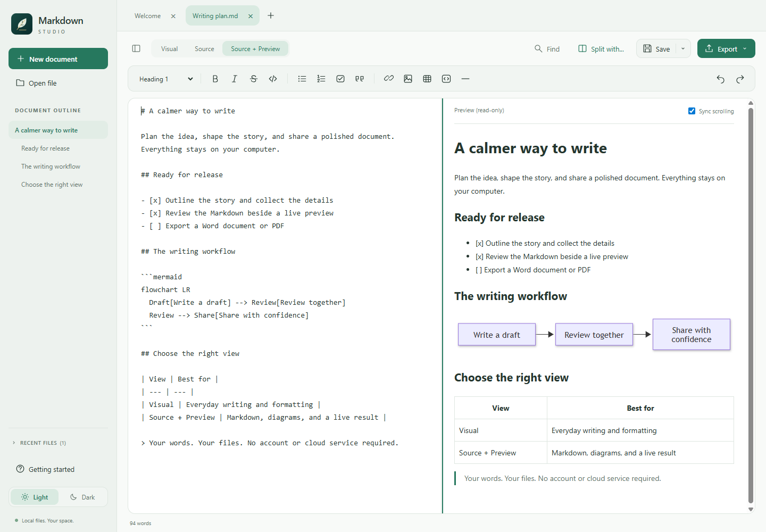Viewport: 766px width, 532px height.
Task: Save the document
Action: point(656,48)
